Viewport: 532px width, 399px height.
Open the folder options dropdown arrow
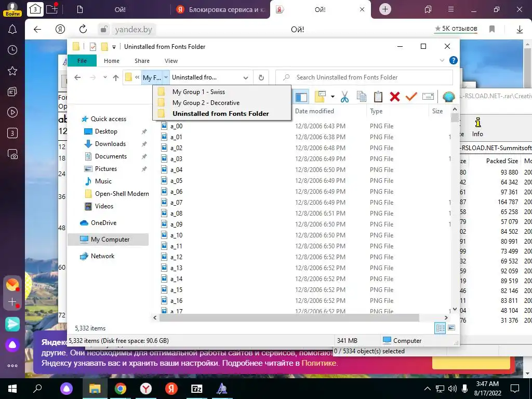[x=332, y=97]
